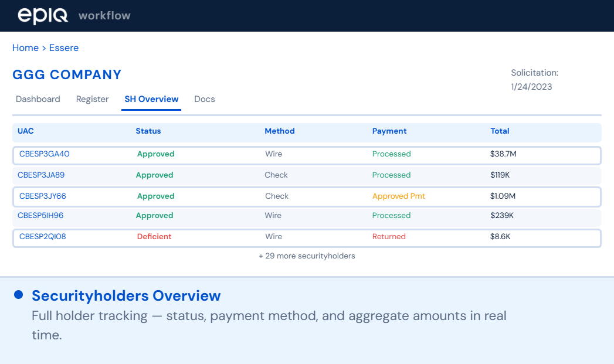Image resolution: width=614 pixels, height=364 pixels.
Task: Click Check method in CBESP3JY66 row
Action: tap(277, 196)
